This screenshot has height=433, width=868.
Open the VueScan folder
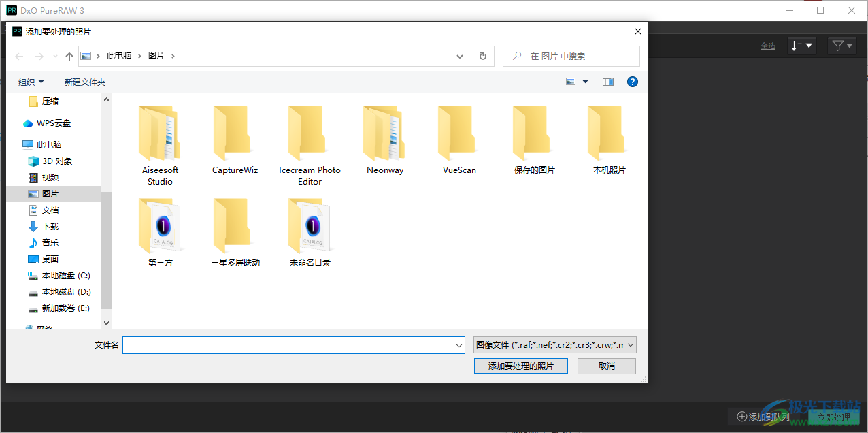[460, 140]
